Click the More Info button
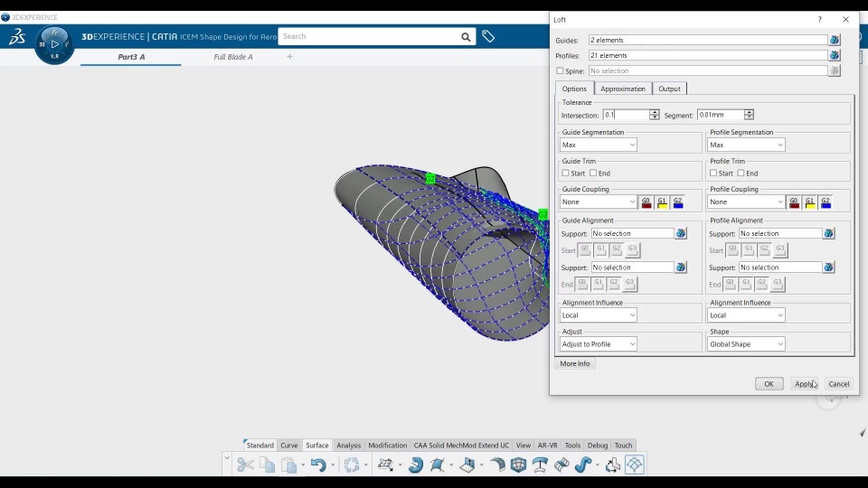 575,363
